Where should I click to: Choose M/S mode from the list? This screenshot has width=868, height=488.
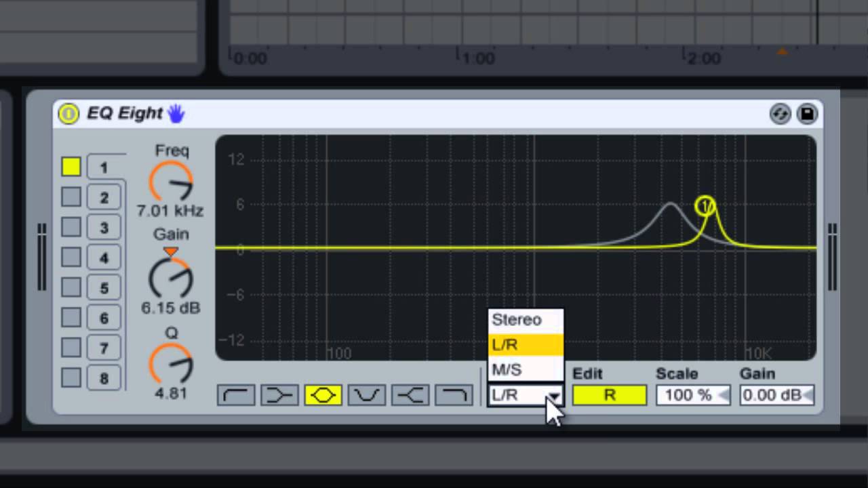click(x=526, y=370)
